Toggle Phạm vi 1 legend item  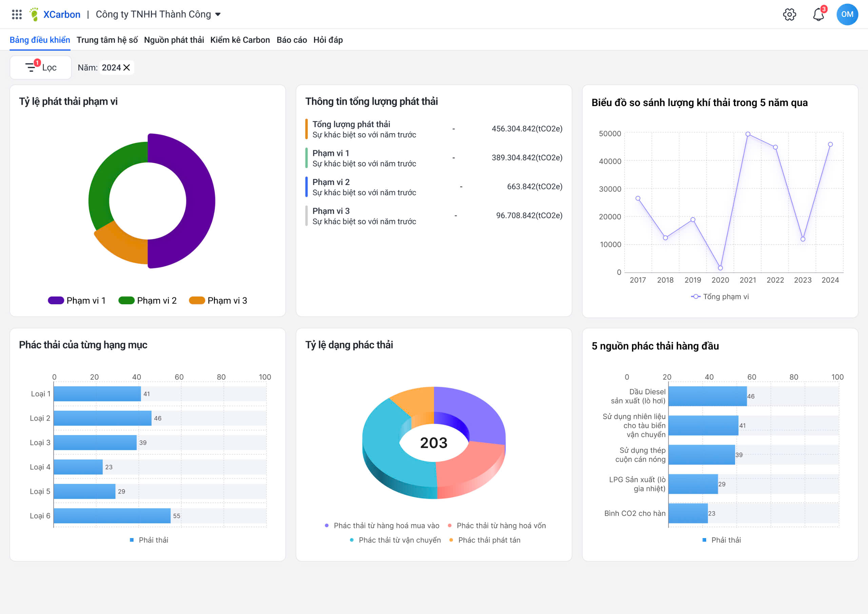coord(77,301)
